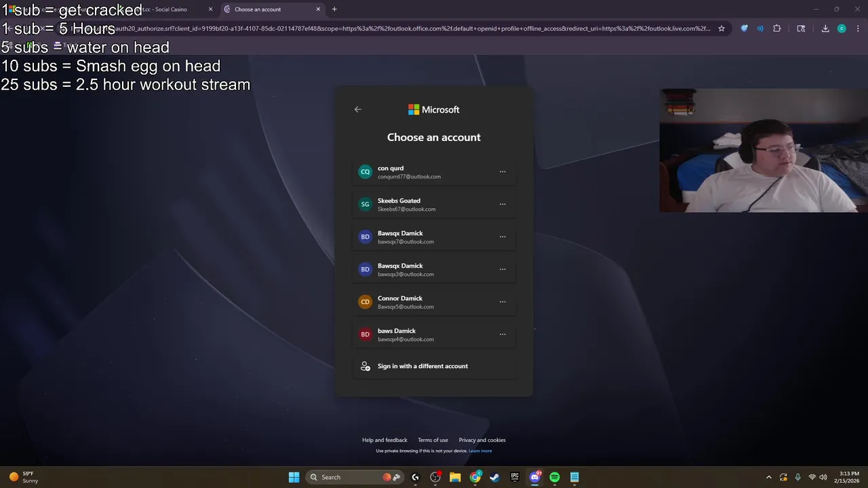Open the Wi-Fi network tray icon
The width and height of the screenshot is (868, 488).
[812, 477]
